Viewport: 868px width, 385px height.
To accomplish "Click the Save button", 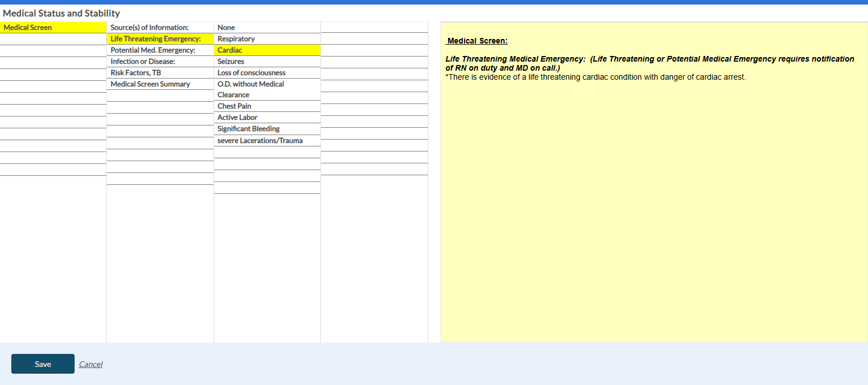I will click(43, 364).
